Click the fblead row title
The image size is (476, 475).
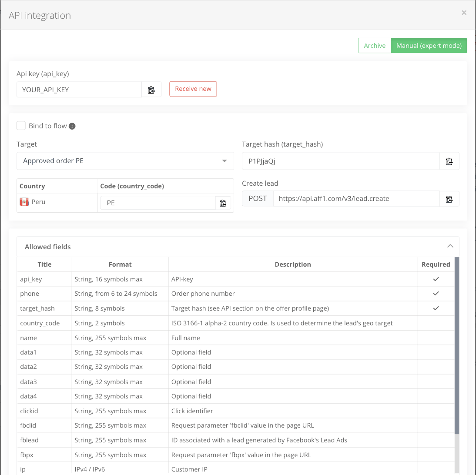29,440
